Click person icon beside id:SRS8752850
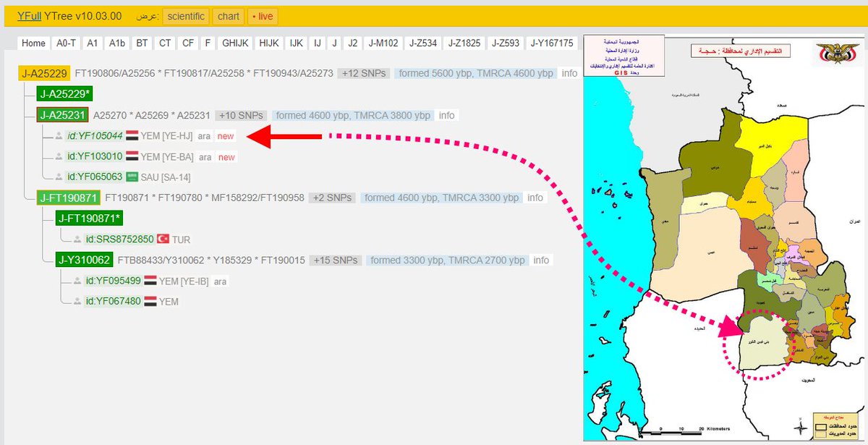This screenshot has height=445, width=868. (x=77, y=240)
